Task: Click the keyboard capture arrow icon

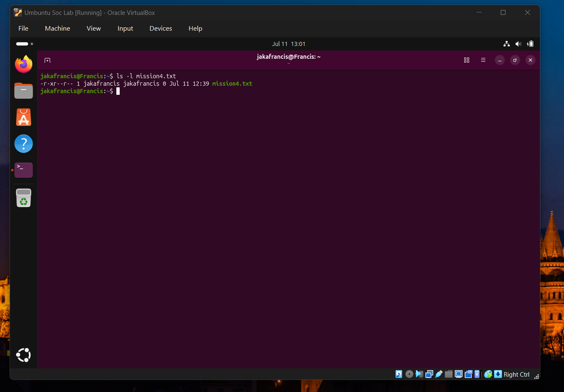Action: coord(498,374)
